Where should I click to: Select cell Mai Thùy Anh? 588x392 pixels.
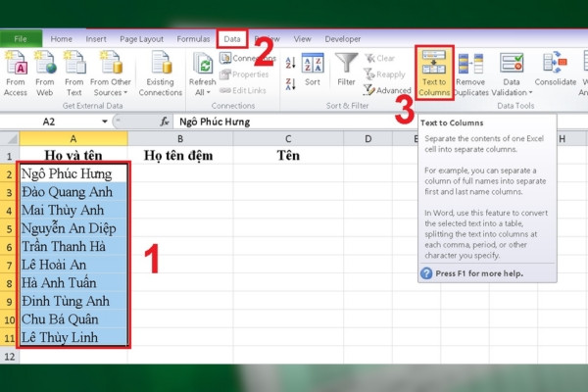[73, 210]
